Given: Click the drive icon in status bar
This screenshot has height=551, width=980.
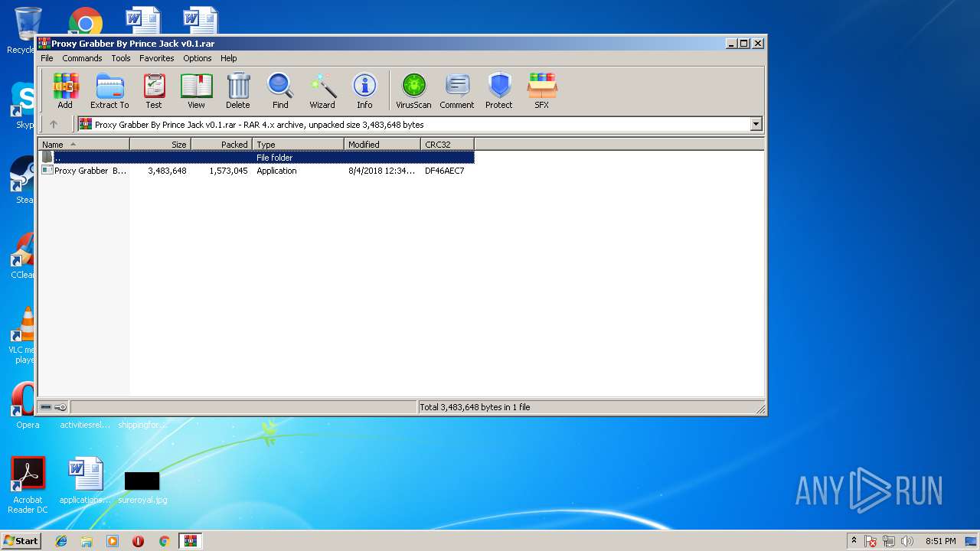Looking at the screenshot, I should pos(46,407).
